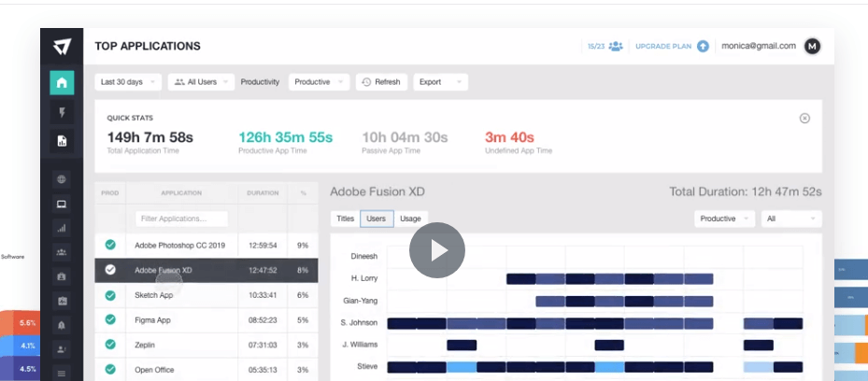Click the UPGRADE PLAN link

663,47
